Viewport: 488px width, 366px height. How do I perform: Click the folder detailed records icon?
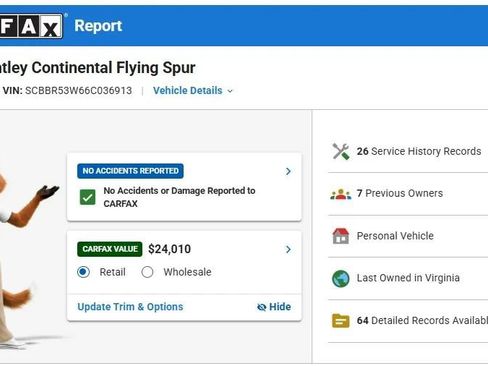341,321
